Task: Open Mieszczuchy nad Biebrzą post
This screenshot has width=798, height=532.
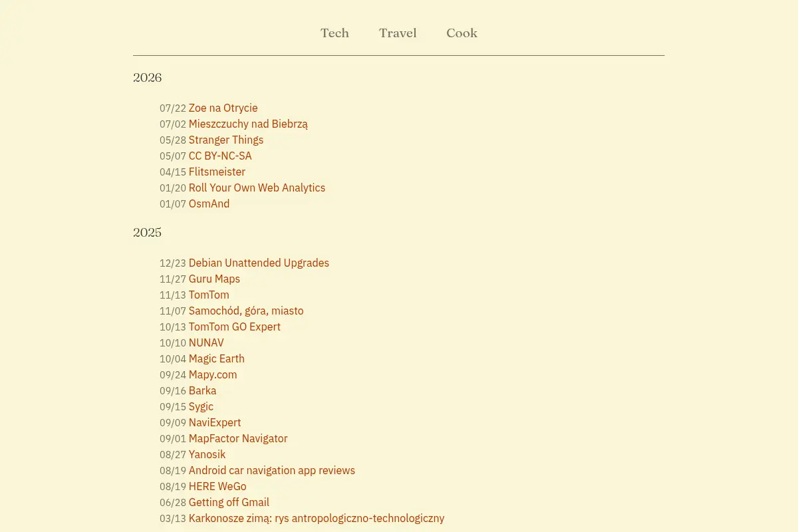Action: pos(248,124)
